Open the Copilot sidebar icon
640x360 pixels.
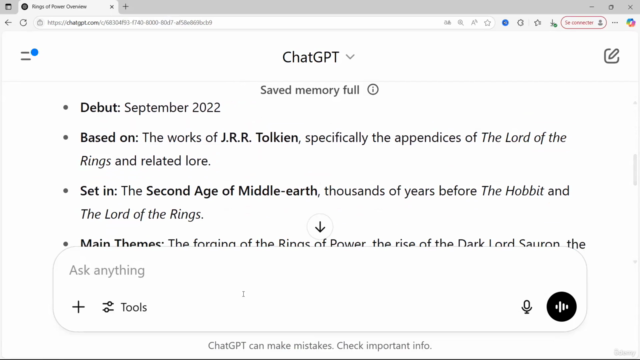click(x=631, y=22)
